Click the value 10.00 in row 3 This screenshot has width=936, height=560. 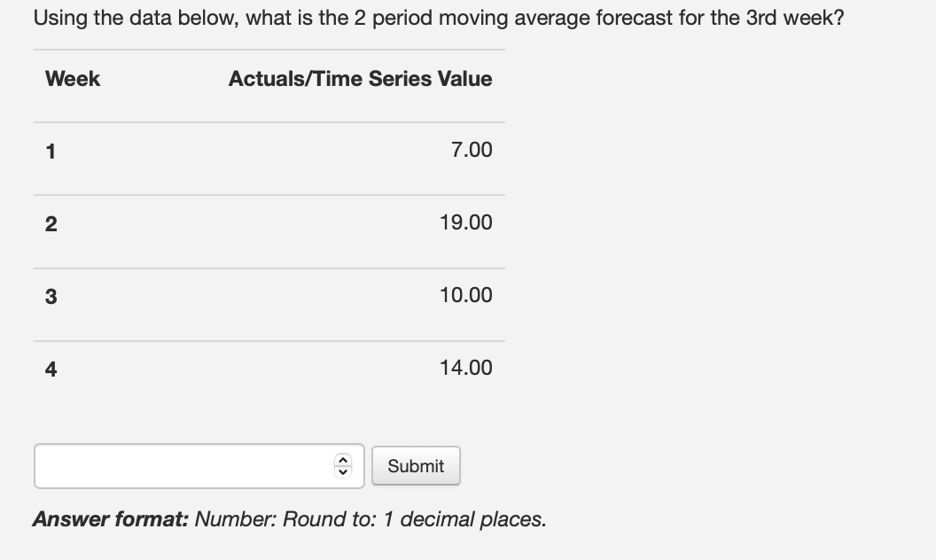465,295
